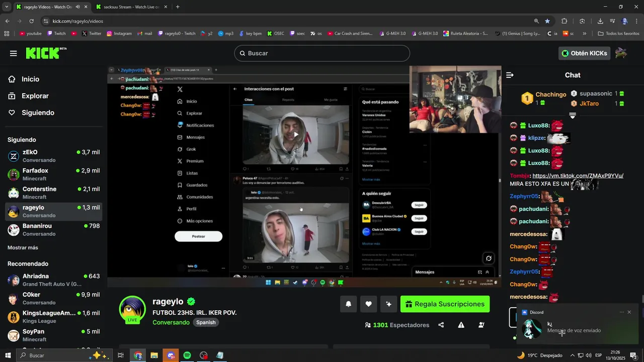Click the Spanish language tag
The image size is (644, 362).
pos(206,322)
